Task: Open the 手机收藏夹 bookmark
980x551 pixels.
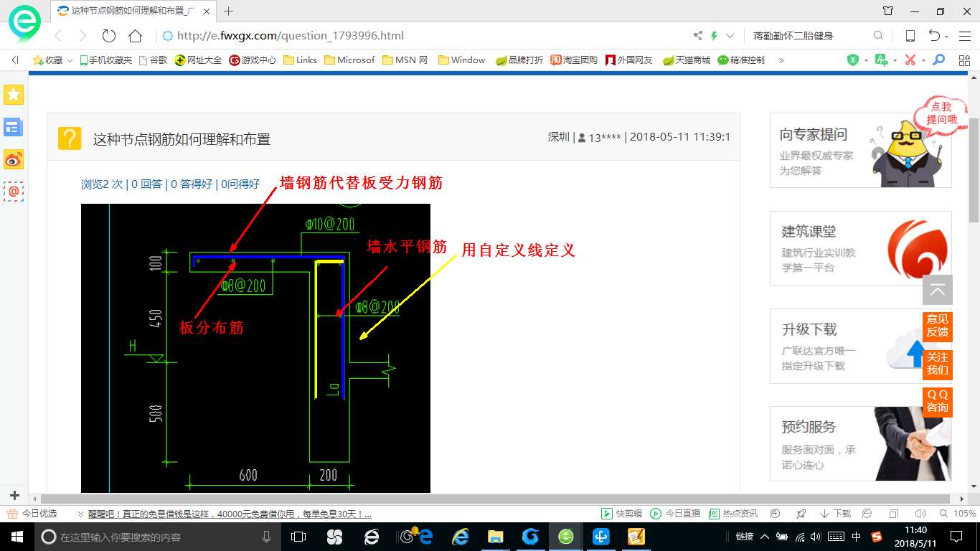Action: click(105, 60)
